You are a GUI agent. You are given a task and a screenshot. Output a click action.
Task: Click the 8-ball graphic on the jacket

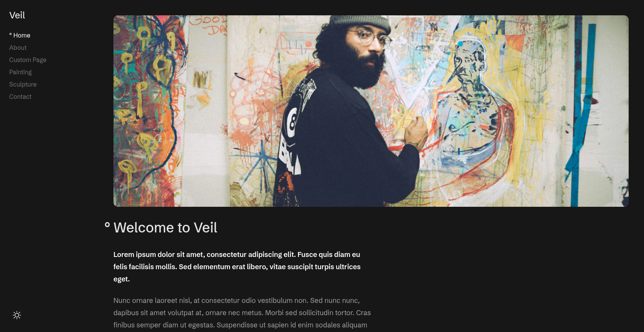pos(292,123)
